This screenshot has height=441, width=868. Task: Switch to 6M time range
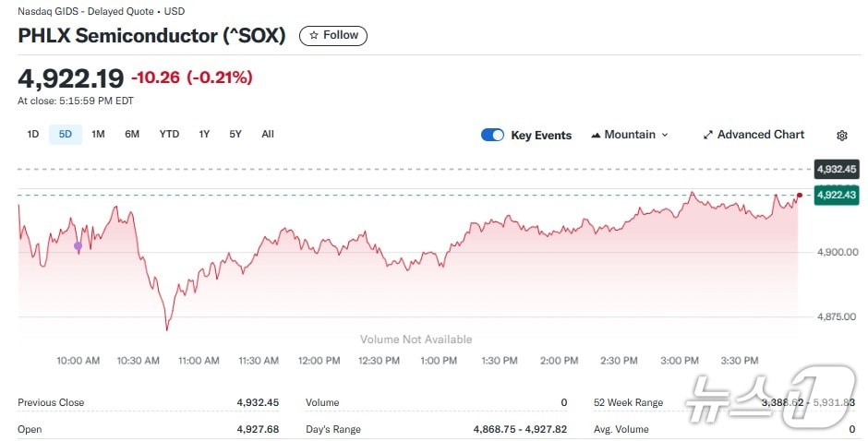click(132, 134)
